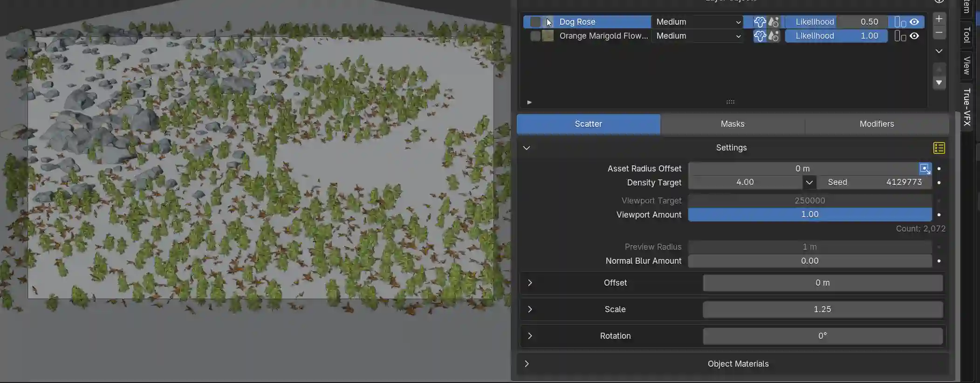Open the Modifiers tab
The height and width of the screenshot is (383, 980).
(x=876, y=124)
